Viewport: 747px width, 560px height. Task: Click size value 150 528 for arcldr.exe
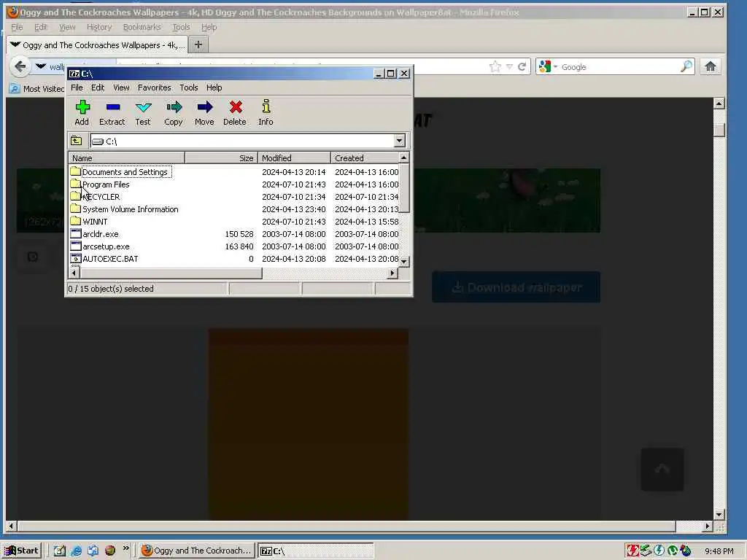click(x=239, y=234)
